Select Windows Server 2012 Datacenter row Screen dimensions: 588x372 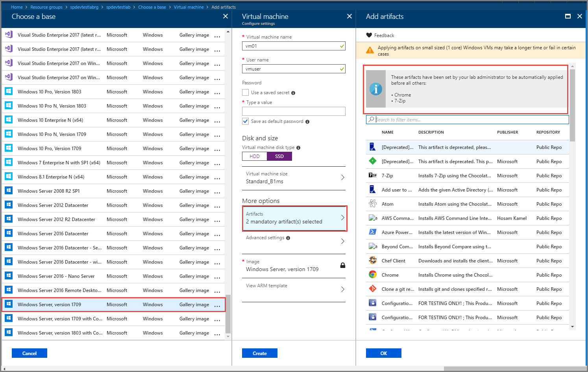click(x=113, y=205)
